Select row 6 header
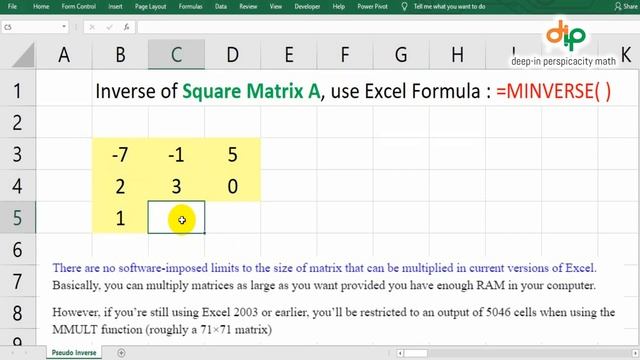Image resolution: width=640 pixels, height=360 pixels. tap(17, 249)
